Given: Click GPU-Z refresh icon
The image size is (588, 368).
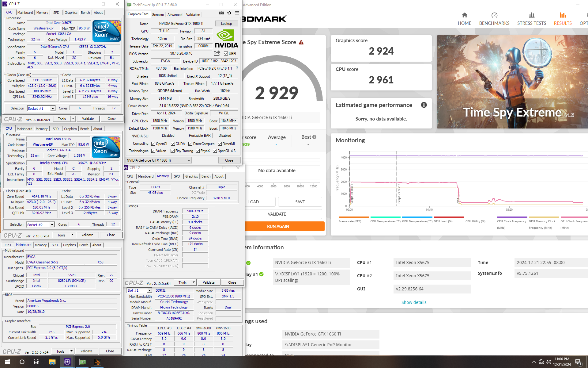Looking at the screenshot, I should tap(229, 13).
